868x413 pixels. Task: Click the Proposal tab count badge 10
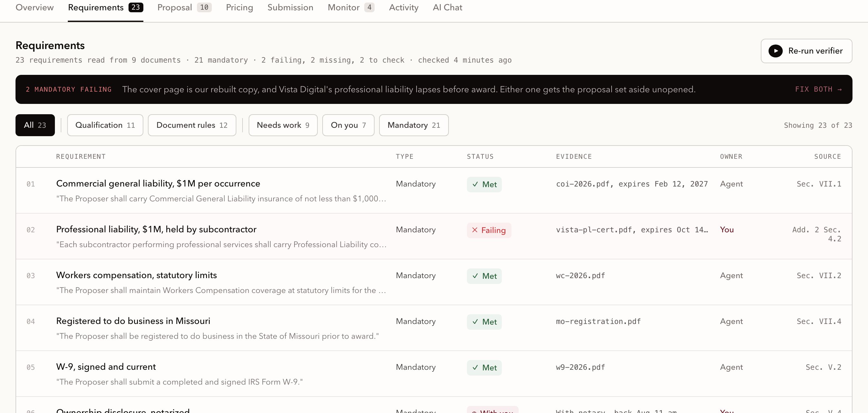(x=204, y=7)
